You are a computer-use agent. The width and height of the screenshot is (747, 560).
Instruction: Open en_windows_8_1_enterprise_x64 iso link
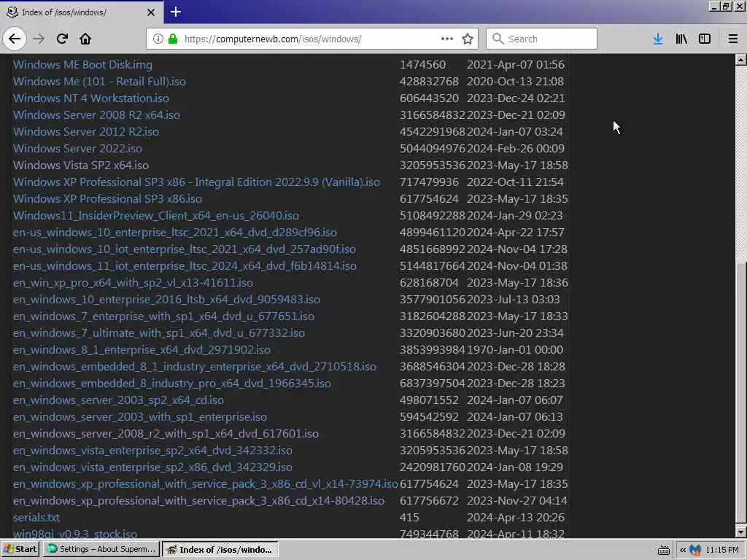click(142, 349)
